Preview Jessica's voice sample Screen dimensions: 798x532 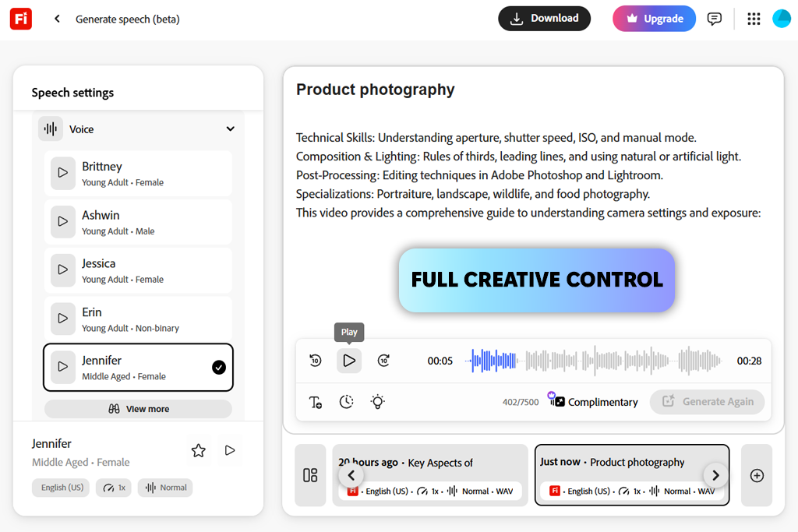[62, 270]
